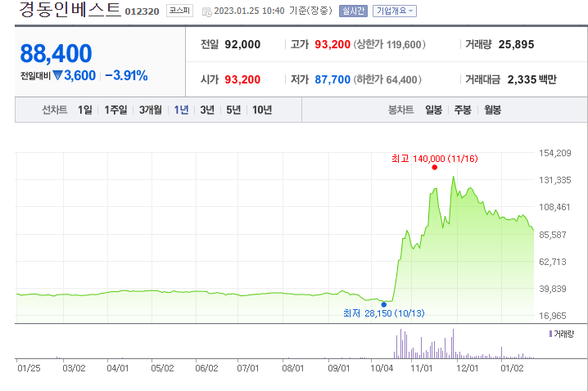The image size is (588, 391).
Task: Click the 154,209 price axis label
Action: (x=554, y=153)
